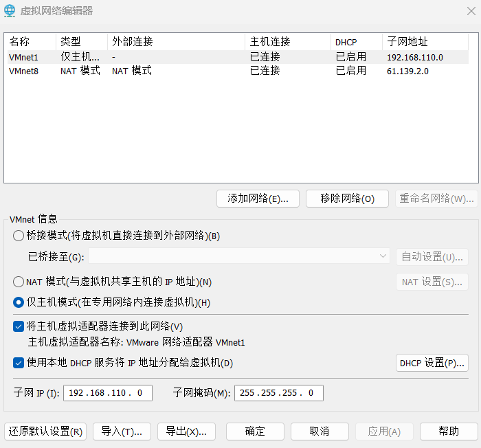Click the DHCP column header
Viewport: 481px width, 448px height.
357,41
